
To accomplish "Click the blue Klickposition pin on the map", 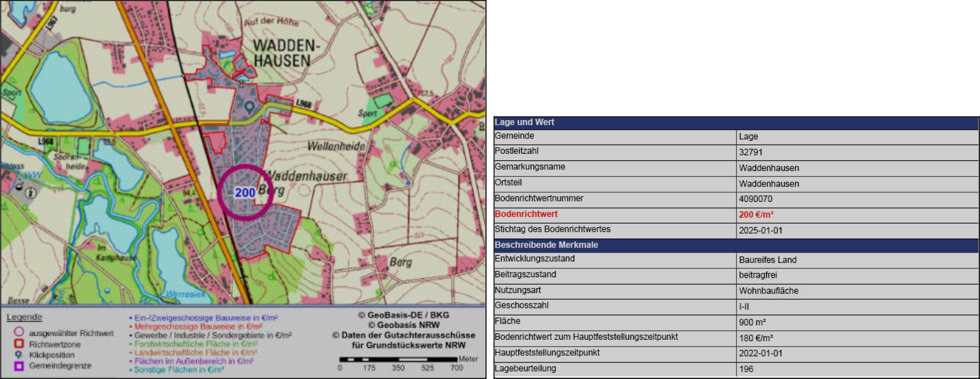I will [249, 107].
